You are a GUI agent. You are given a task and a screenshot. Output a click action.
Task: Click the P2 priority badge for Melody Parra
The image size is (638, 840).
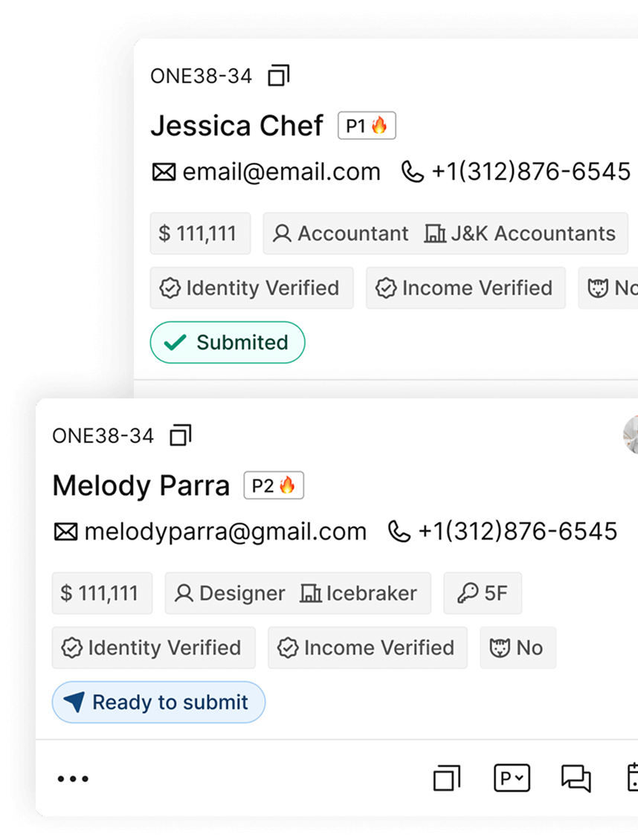tap(274, 486)
